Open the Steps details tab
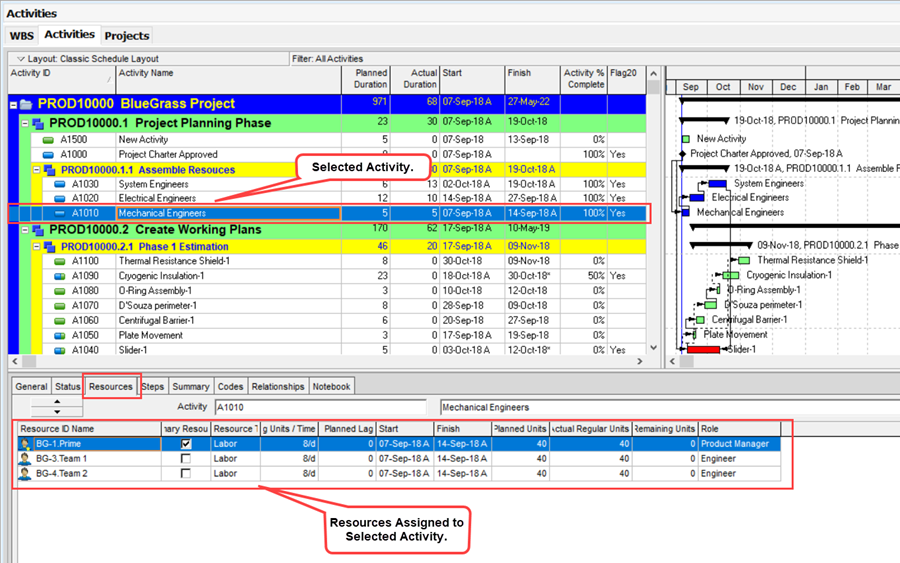The width and height of the screenshot is (900, 563). click(153, 387)
